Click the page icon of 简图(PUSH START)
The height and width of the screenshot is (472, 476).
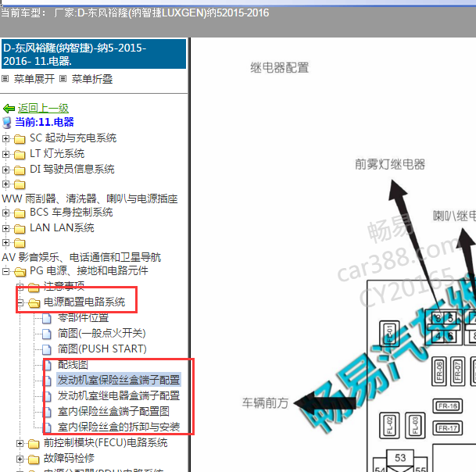(47, 349)
